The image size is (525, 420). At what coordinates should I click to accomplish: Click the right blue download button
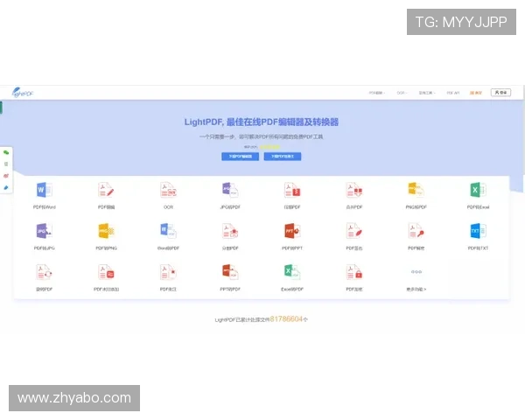(283, 157)
